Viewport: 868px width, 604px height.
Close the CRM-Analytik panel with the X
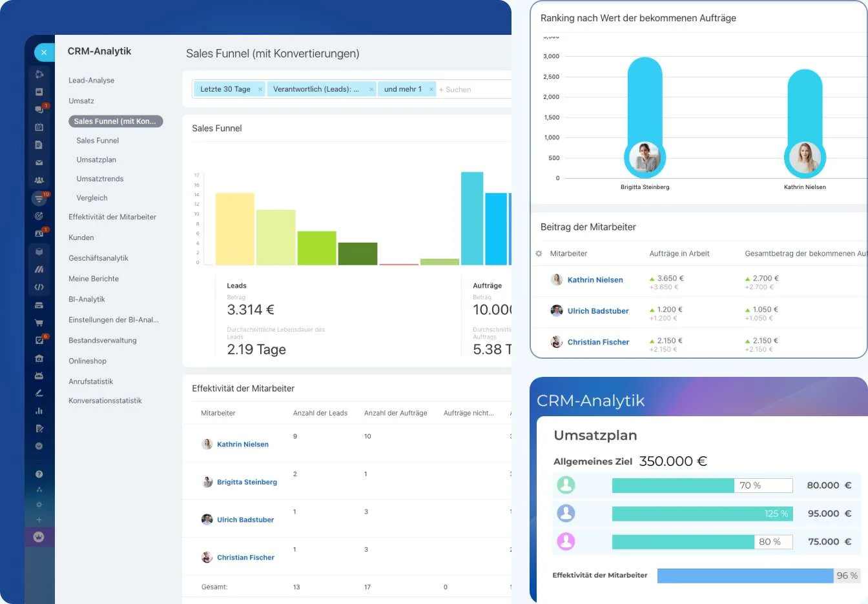(43, 52)
